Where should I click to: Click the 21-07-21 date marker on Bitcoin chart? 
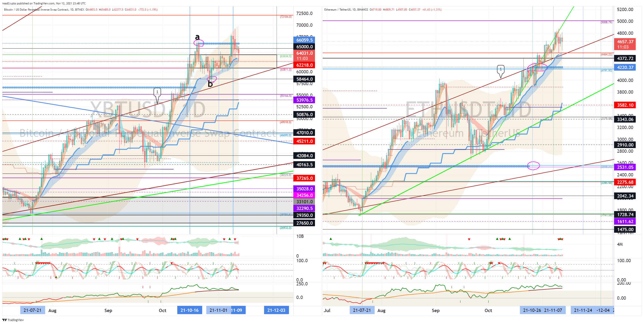[32, 310]
